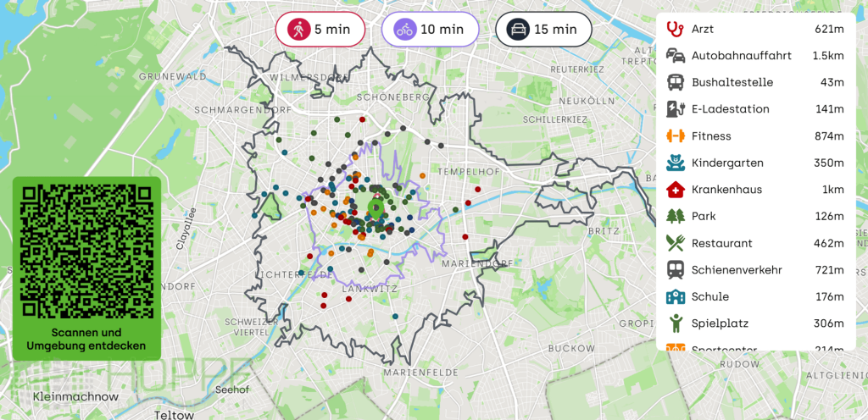The width and height of the screenshot is (868, 420).
Task: Click the BUCKOW map label
Action: pyautogui.click(x=571, y=349)
